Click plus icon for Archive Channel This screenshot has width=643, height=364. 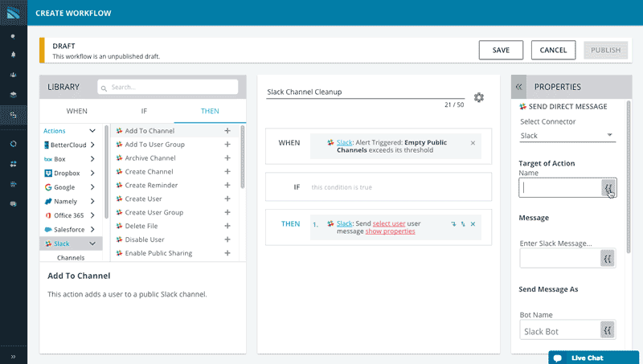[x=227, y=157]
